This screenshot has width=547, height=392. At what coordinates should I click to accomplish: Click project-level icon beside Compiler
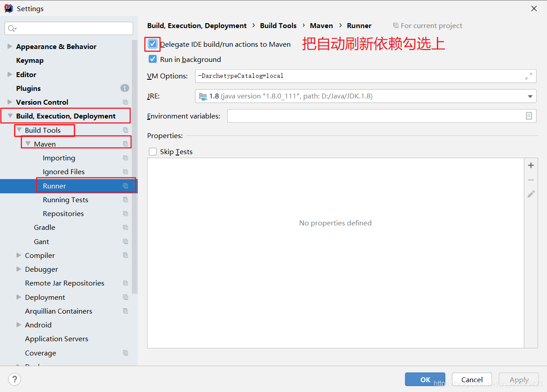coord(125,256)
